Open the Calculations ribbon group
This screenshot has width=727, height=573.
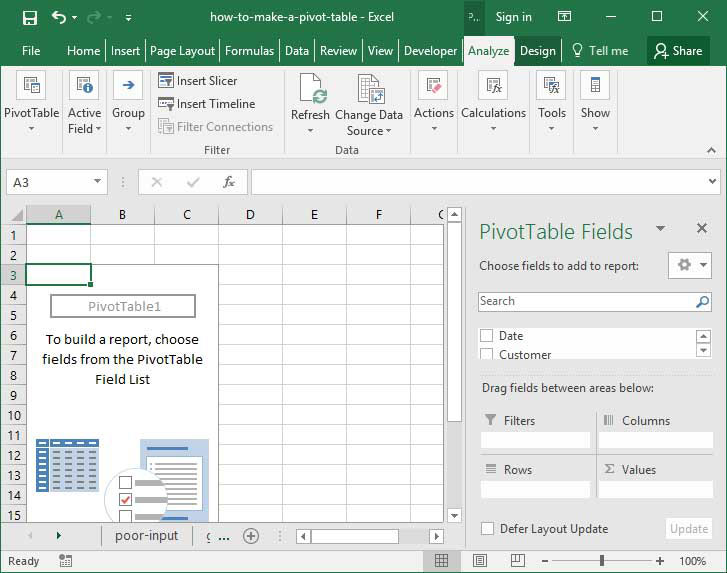[493, 103]
